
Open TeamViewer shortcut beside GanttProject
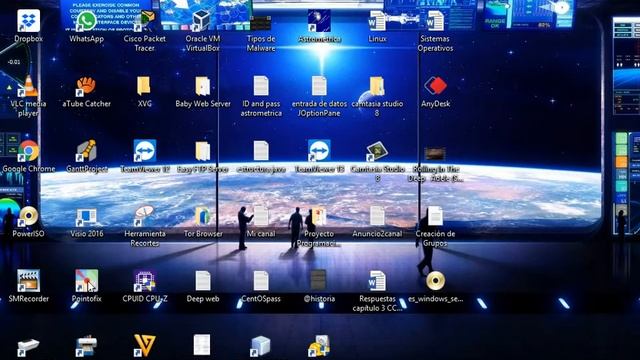tap(144, 156)
